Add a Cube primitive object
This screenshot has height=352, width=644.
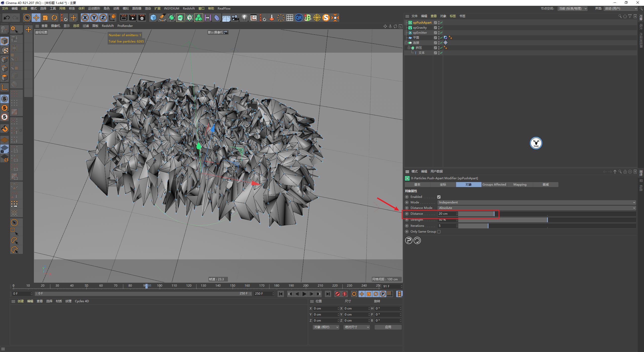153,18
